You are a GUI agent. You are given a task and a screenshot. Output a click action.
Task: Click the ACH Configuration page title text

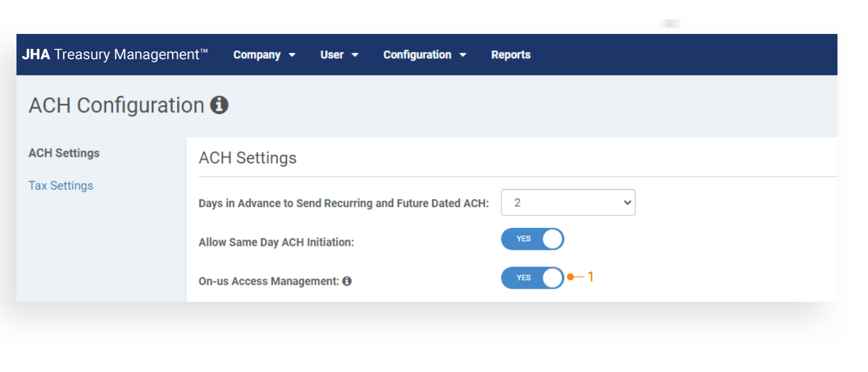[x=116, y=105]
